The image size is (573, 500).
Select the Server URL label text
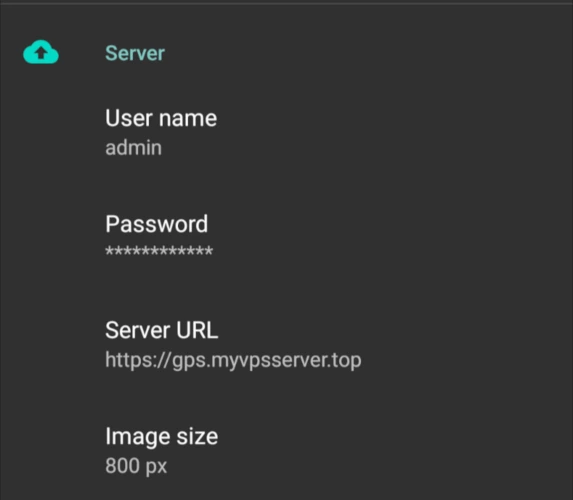click(162, 330)
